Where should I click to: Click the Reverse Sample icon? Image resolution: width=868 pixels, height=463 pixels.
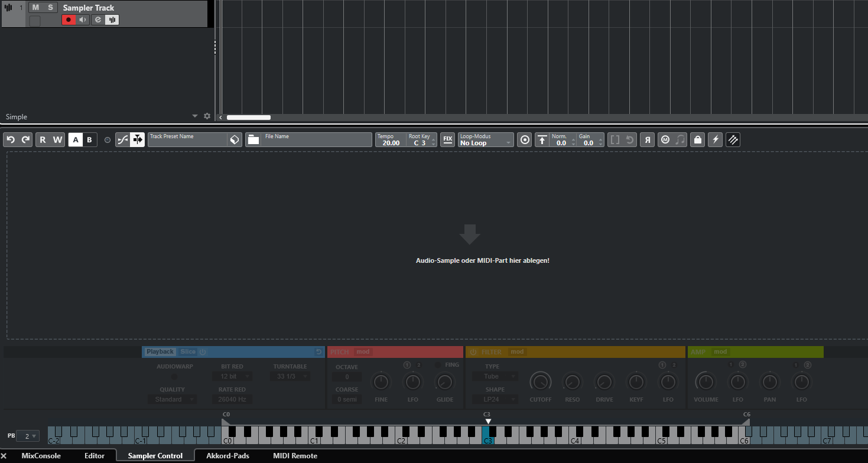coord(647,140)
